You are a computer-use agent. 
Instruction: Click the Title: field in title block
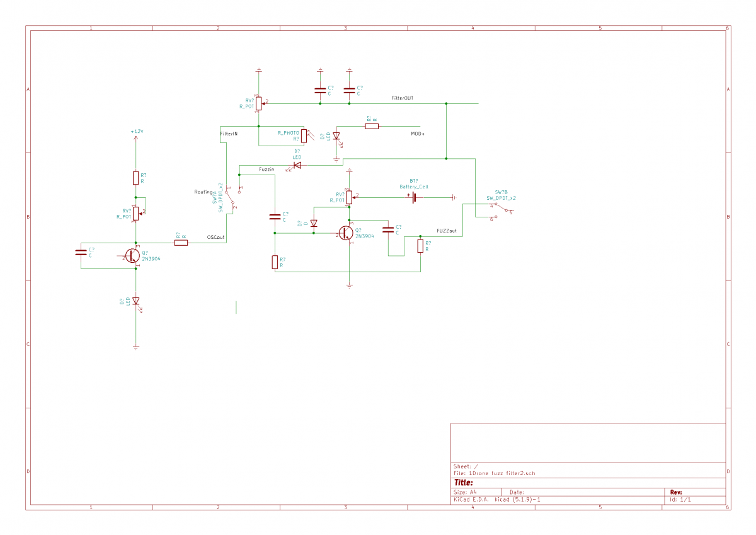pos(464,482)
